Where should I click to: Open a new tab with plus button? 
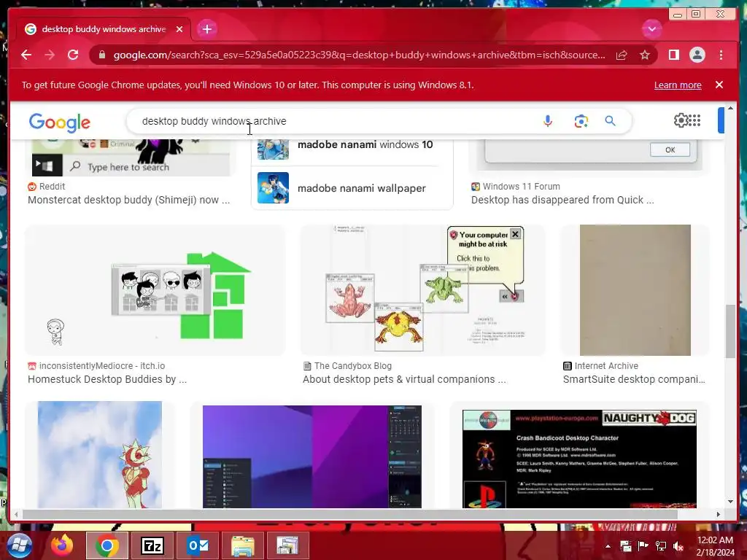coord(206,29)
